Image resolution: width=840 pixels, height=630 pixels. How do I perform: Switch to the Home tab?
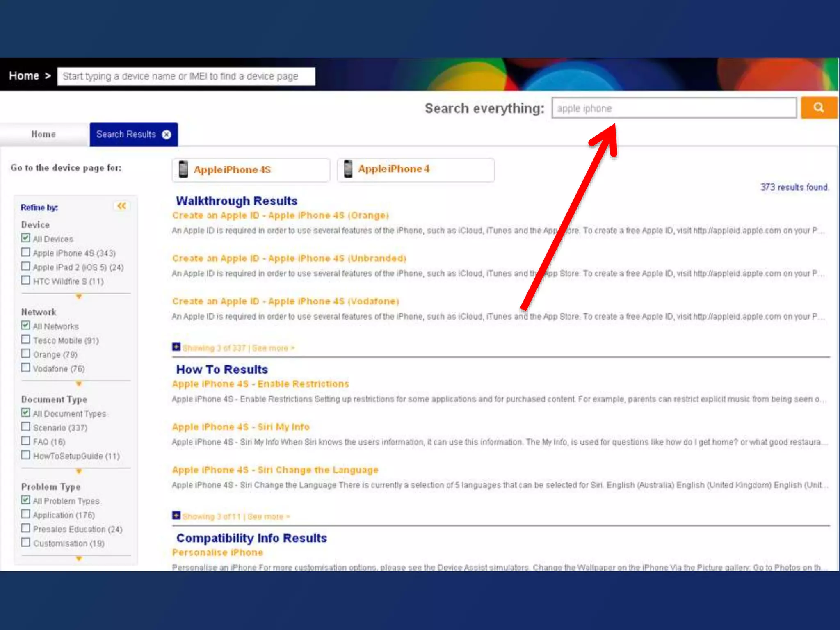(x=43, y=135)
